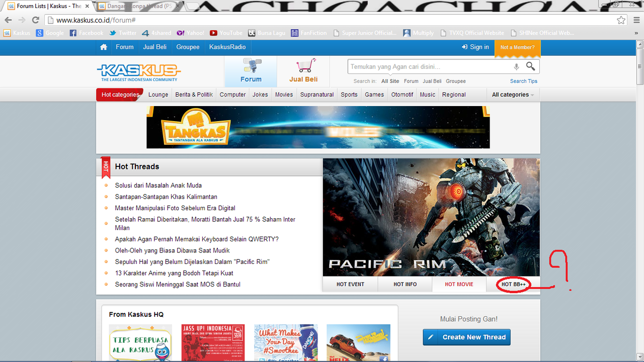Click the Create New Thread button

[466, 337]
